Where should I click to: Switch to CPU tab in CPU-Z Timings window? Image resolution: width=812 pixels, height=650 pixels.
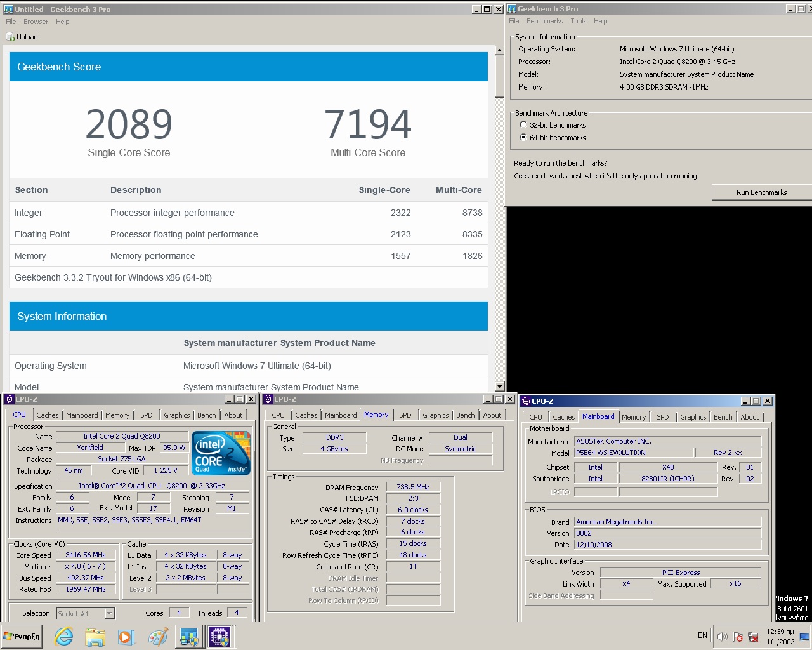point(278,415)
